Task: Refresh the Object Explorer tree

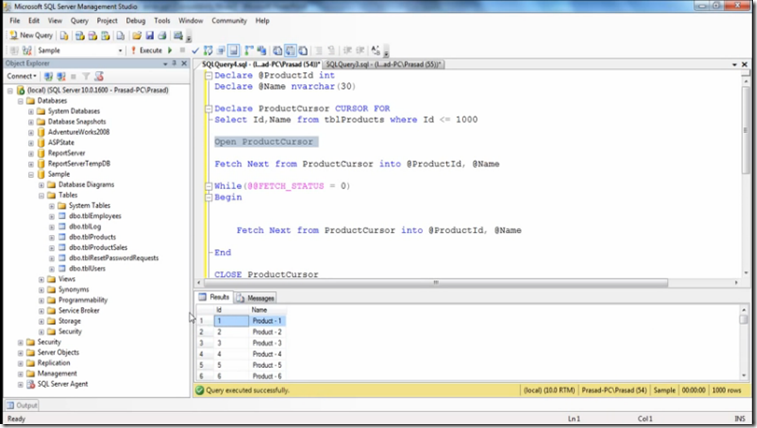Action: pos(99,76)
